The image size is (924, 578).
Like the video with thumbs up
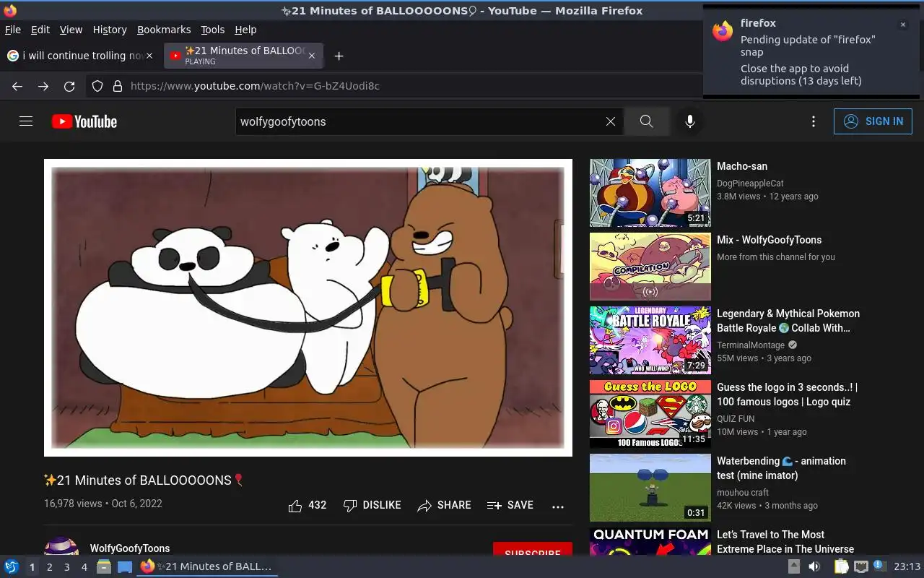[x=308, y=505]
